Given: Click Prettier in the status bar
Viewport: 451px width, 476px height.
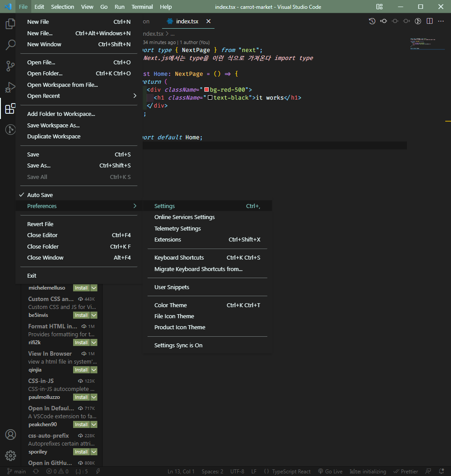Looking at the screenshot, I should pyautogui.click(x=406, y=472).
